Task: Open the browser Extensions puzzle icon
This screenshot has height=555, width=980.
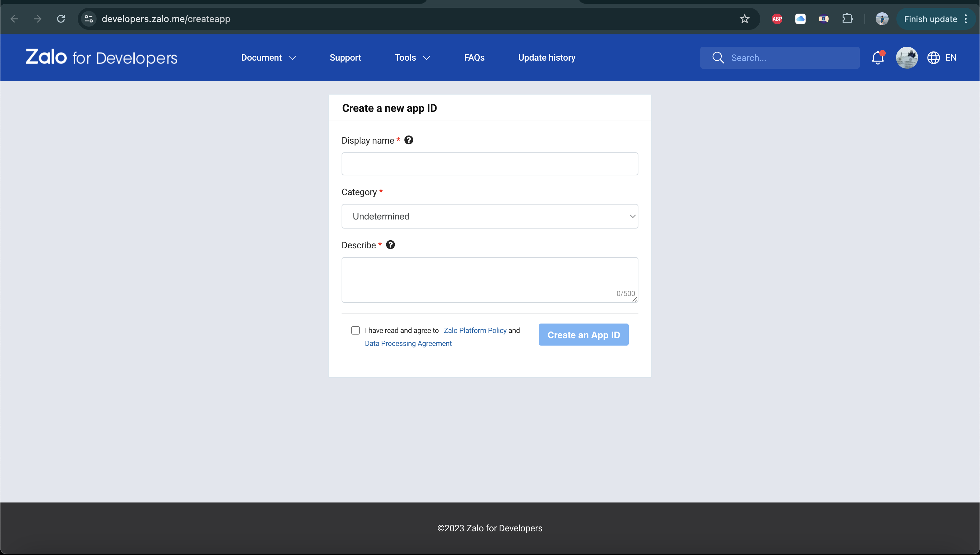Action: [x=847, y=19]
